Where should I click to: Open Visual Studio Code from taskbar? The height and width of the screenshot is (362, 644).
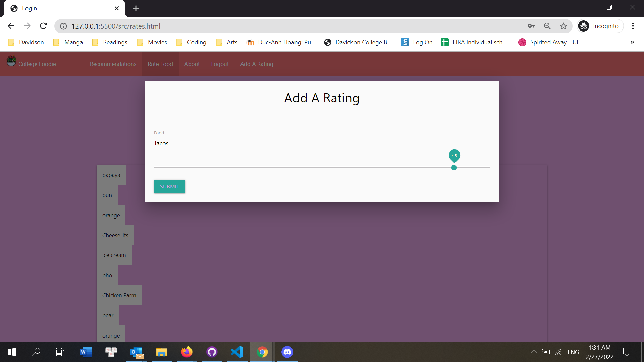pos(237,352)
